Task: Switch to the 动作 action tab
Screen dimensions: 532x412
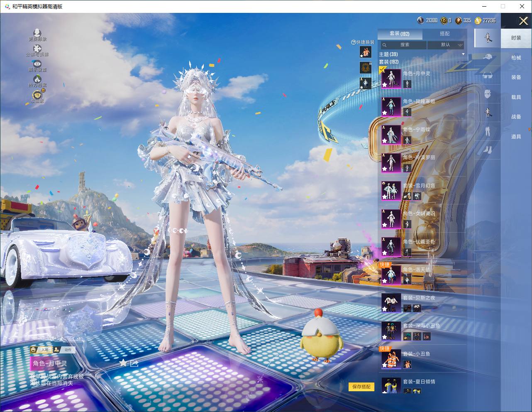Action: 64,350
